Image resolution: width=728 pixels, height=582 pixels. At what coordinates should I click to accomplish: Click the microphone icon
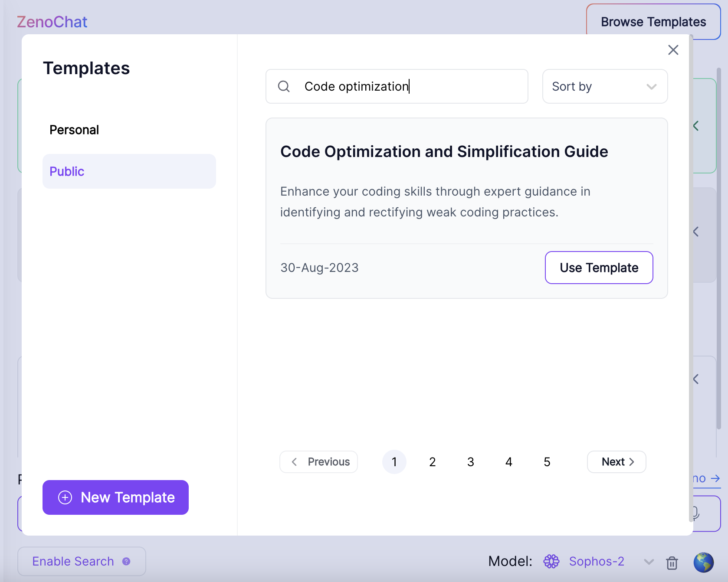tap(695, 513)
